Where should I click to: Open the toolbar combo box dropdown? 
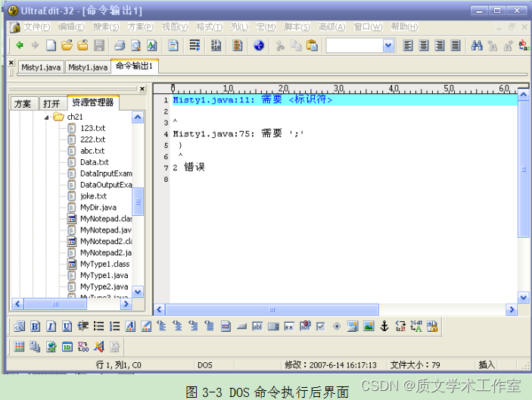pyautogui.click(x=387, y=45)
